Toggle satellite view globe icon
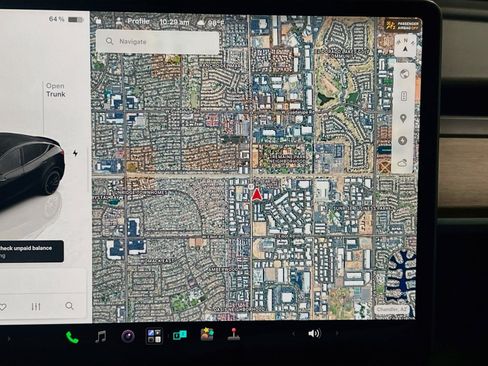 (404, 74)
